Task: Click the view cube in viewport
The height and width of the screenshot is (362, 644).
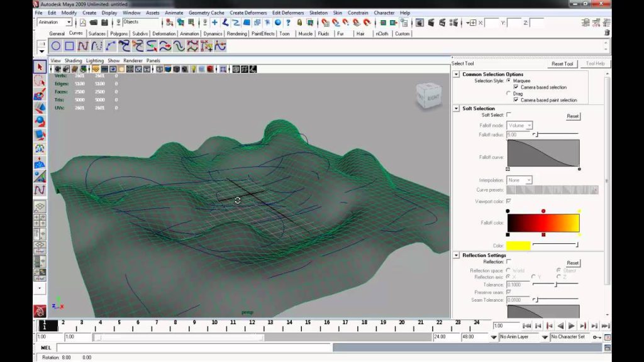Action: click(x=429, y=96)
